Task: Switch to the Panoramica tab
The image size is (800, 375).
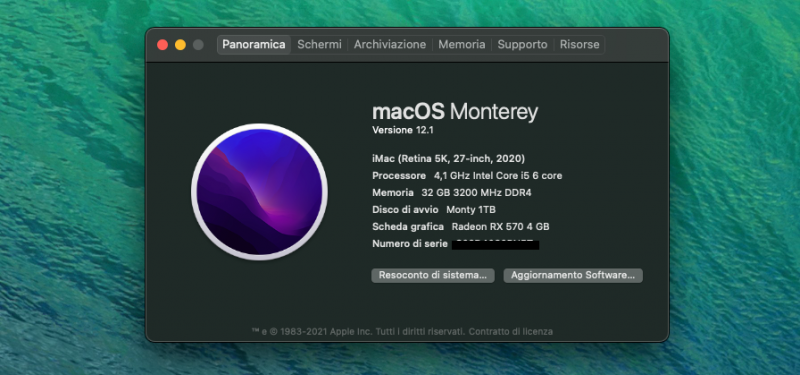Action: point(254,44)
